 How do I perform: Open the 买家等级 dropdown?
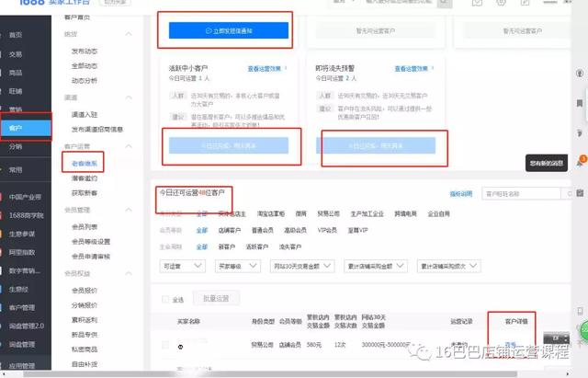pyautogui.click(x=237, y=266)
